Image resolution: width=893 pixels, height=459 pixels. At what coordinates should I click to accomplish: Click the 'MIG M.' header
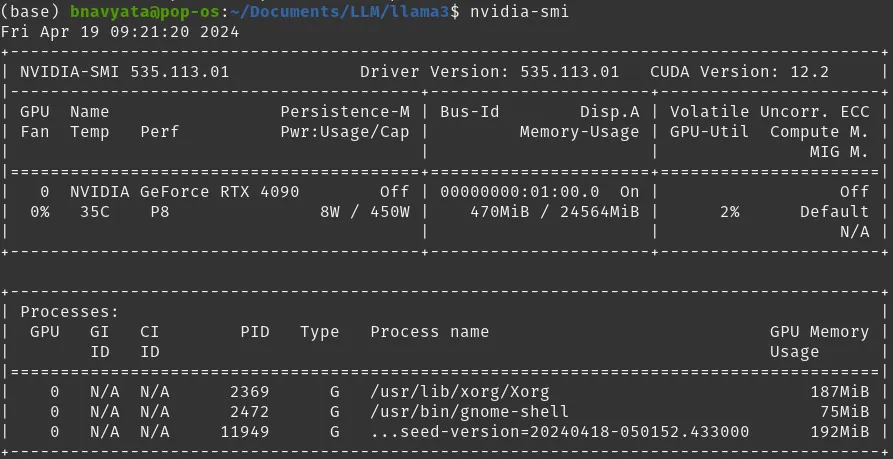tap(839, 152)
